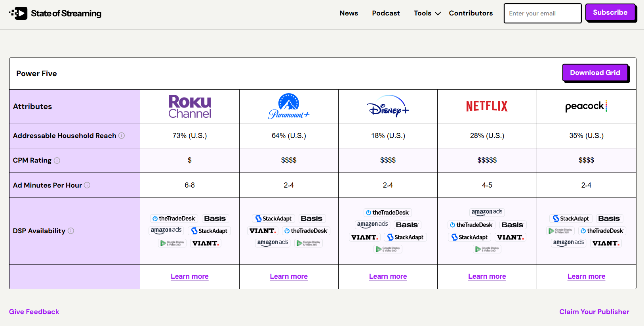Open Learn more for Disney+

pos(388,276)
